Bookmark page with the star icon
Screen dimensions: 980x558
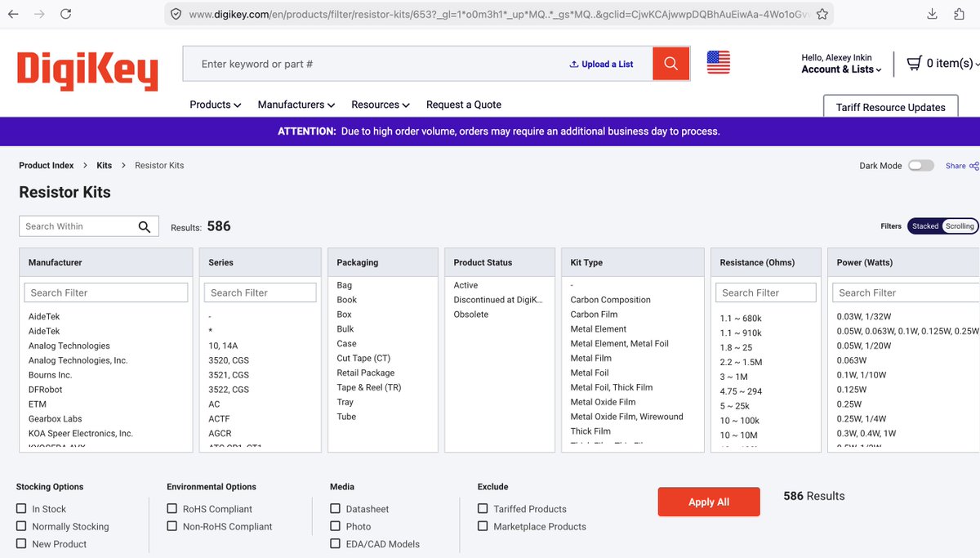click(x=822, y=14)
